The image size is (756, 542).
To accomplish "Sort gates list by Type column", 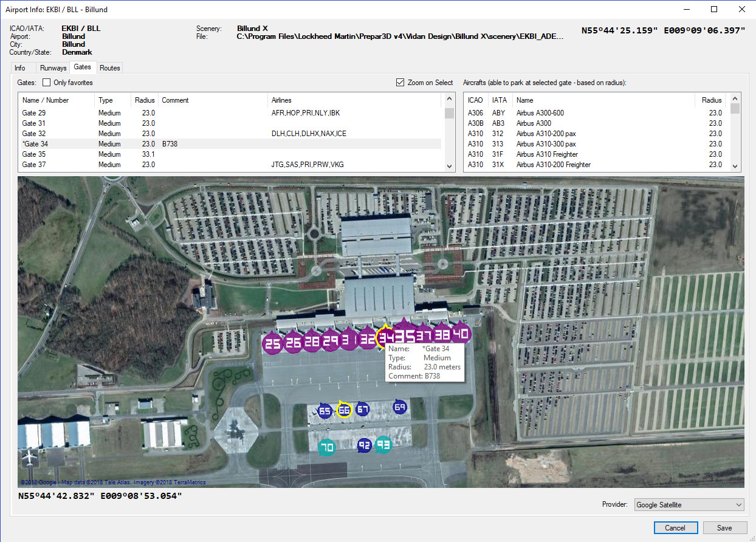I will [x=113, y=100].
